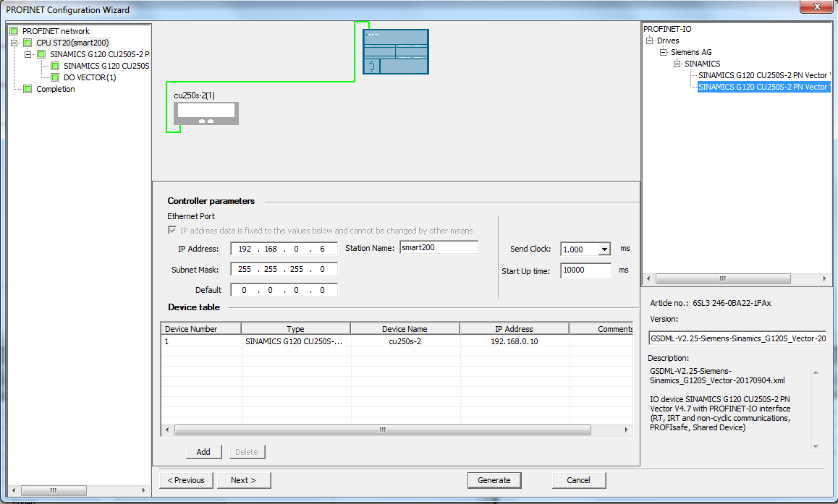
Task: Select the SMART200 CPU device graphic
Action: pyautogui.click(x=396, y=52)
